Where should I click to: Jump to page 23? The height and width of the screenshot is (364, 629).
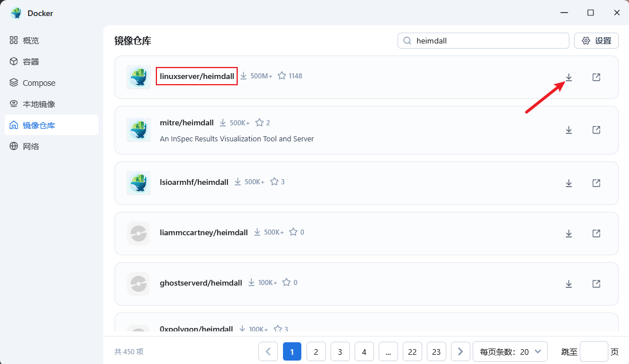[x=437, y=351]
